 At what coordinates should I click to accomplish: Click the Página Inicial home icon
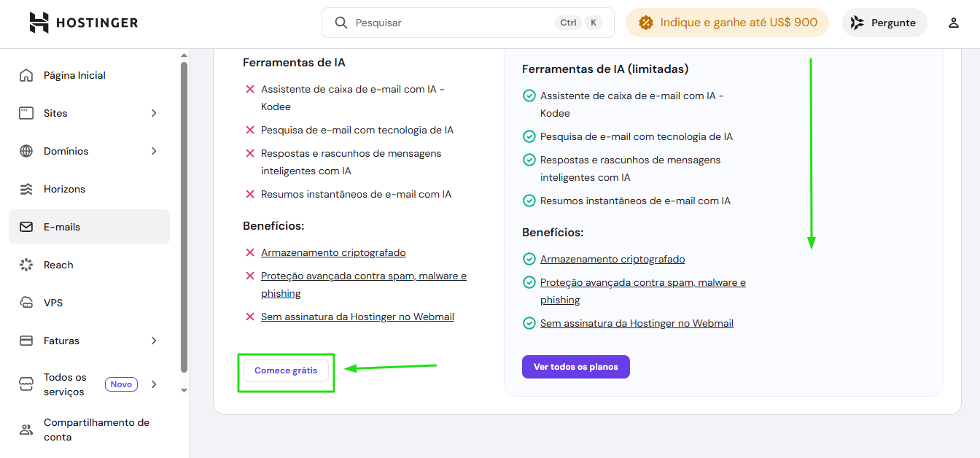26,75
